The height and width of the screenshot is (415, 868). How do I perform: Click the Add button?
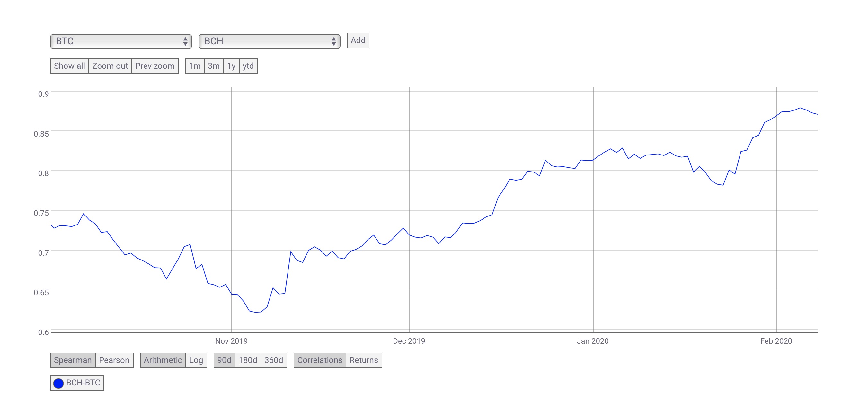coord(358,40)
